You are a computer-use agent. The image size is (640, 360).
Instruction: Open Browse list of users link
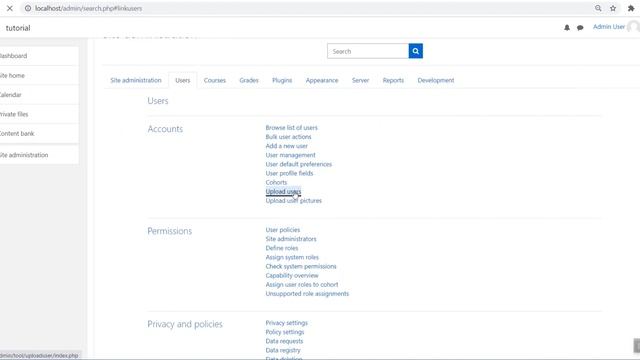click(x=291, y=128)
